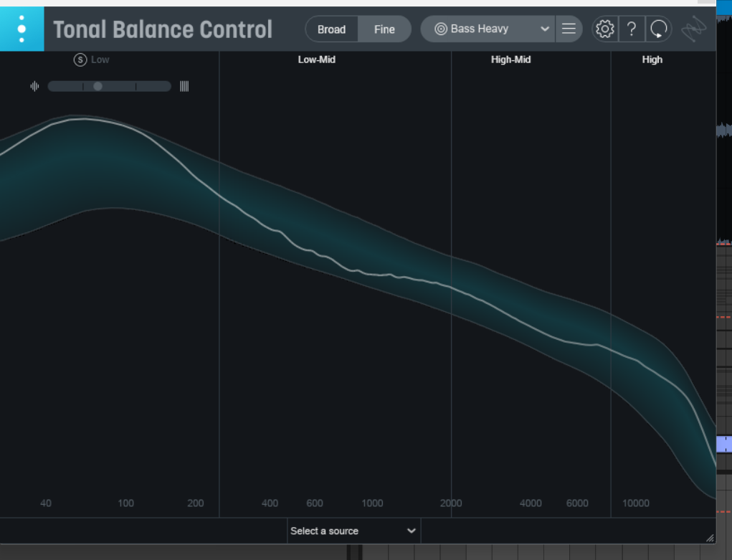Open the Select a source dropdown
This screenshot has width=732, height=560.
pyautogui.click(x=354, y=531)
